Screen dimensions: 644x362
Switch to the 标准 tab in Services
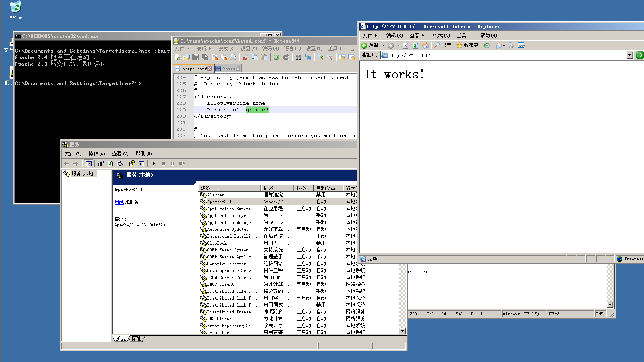[136, 339]
